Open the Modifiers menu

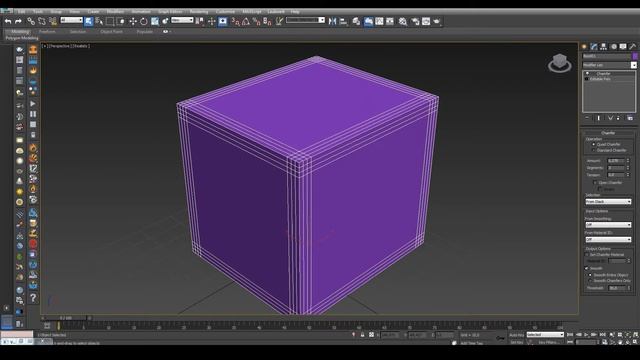116,12
